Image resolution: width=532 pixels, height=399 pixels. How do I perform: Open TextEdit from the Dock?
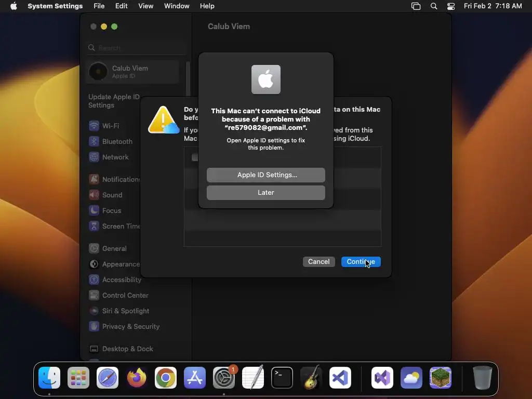click(x=253, y=378)
